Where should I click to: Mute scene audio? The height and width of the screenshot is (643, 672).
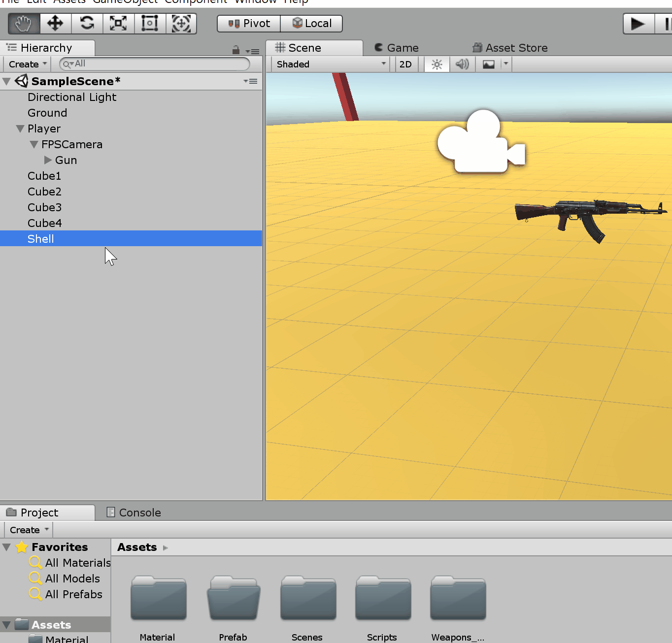click(462, 64)
